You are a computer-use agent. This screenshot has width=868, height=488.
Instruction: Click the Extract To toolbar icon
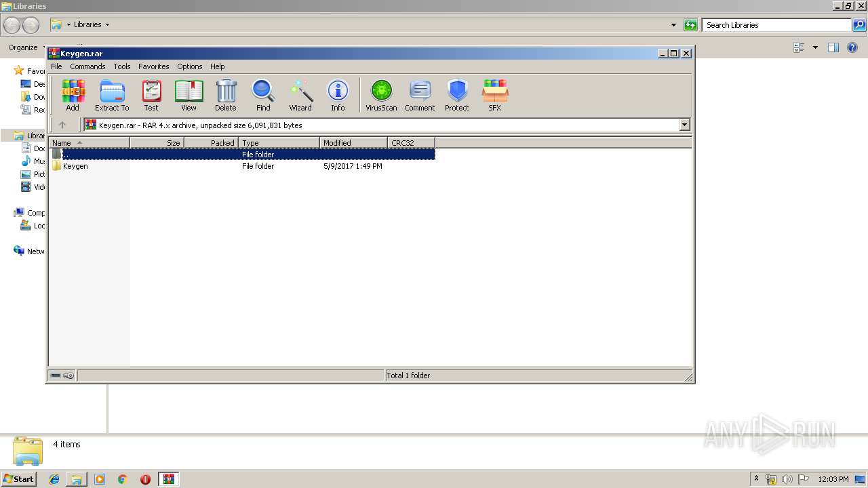[x=112, y=95]
